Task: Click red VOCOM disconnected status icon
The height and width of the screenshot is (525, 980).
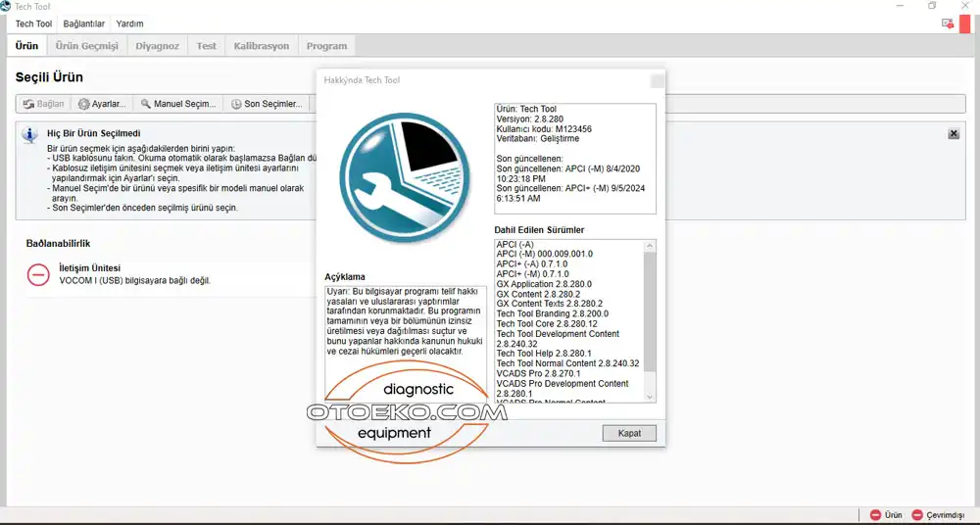Action: click(x=38, y=275)
